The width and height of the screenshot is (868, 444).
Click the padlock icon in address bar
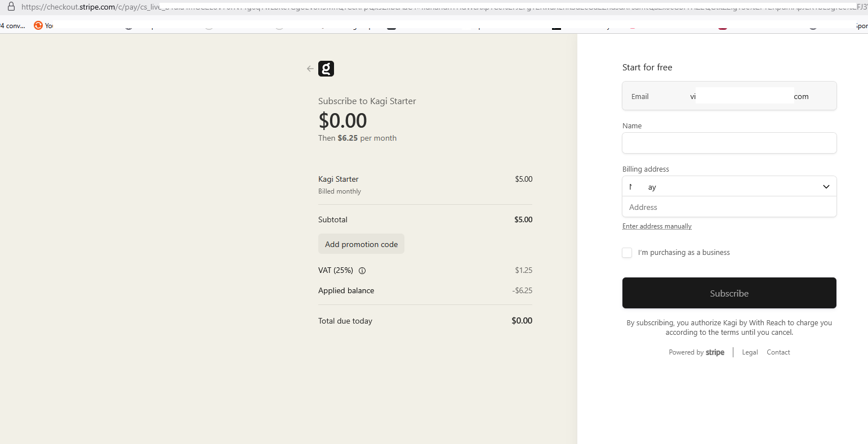(x=11, y=7)
